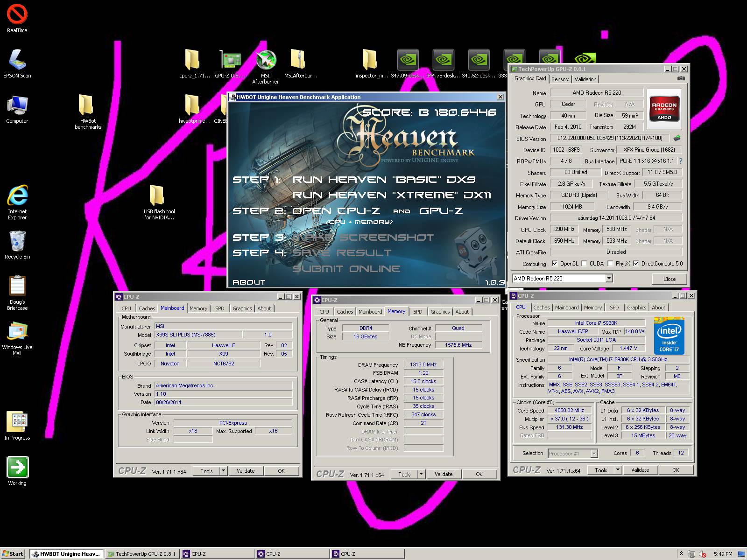The height and width of the screenshot is (560, 747).
Task: Switch to Sensors tab in GPU-Z
Action: tap(560, 79)
